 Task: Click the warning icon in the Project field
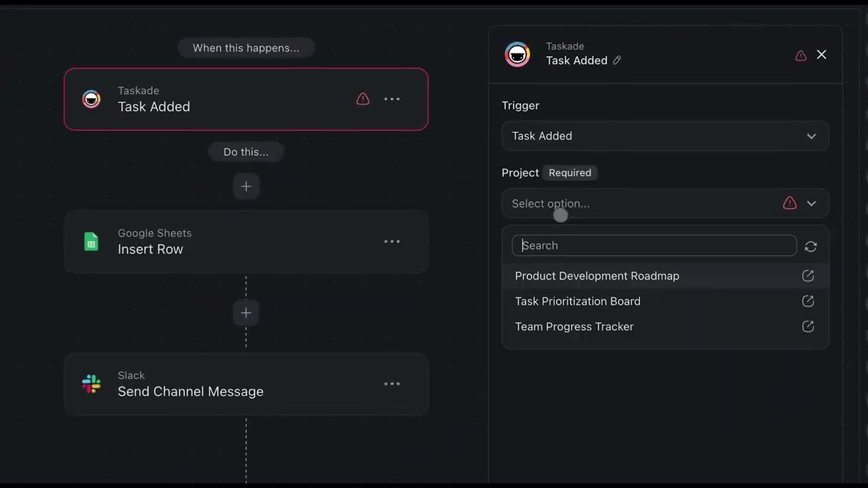point(789,203)
